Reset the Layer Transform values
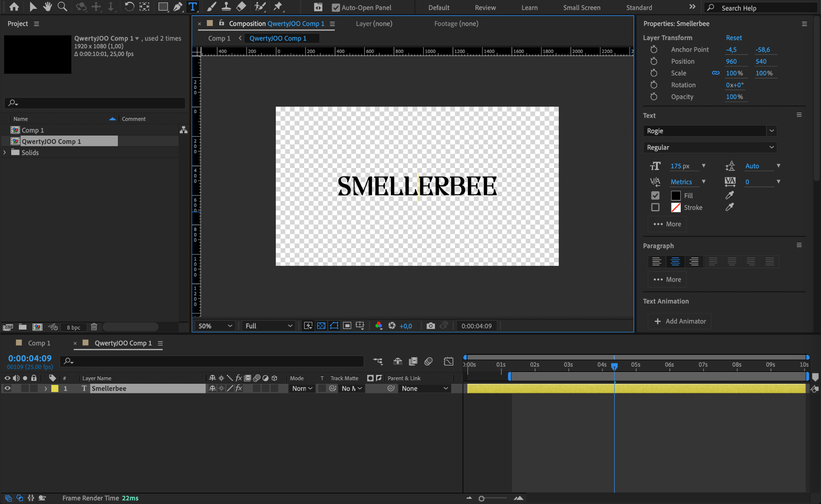821x504 pixels. pyautogui.click(x=734, y=38)
